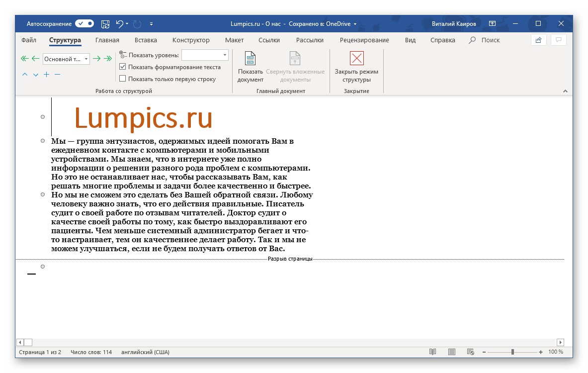Screen dimensions: 588x373
Task: Open the Рецензирование tab
Action: pyautogui.click(x=364, y=40)
